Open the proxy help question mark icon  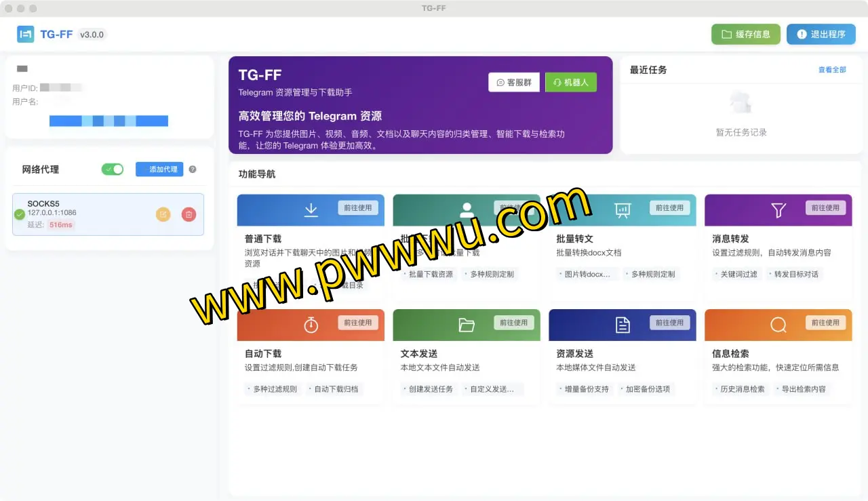click(x=193, y=169)
